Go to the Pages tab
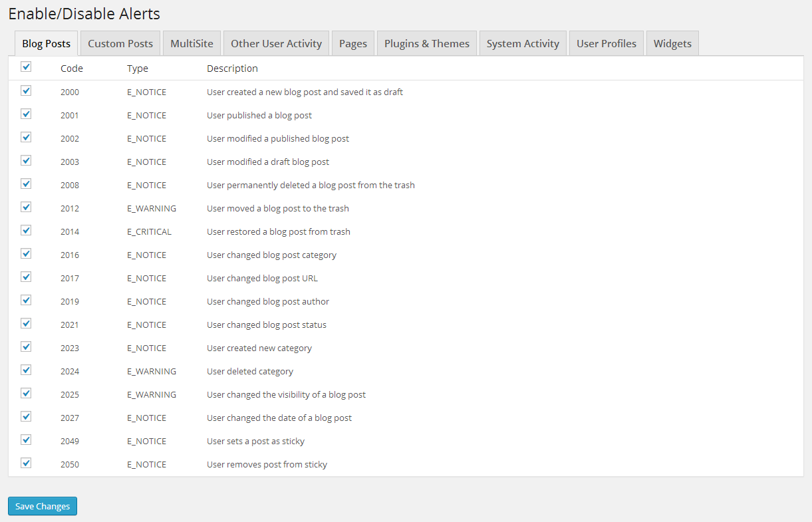This screenshot has height=522, width=812. [353, 43]
